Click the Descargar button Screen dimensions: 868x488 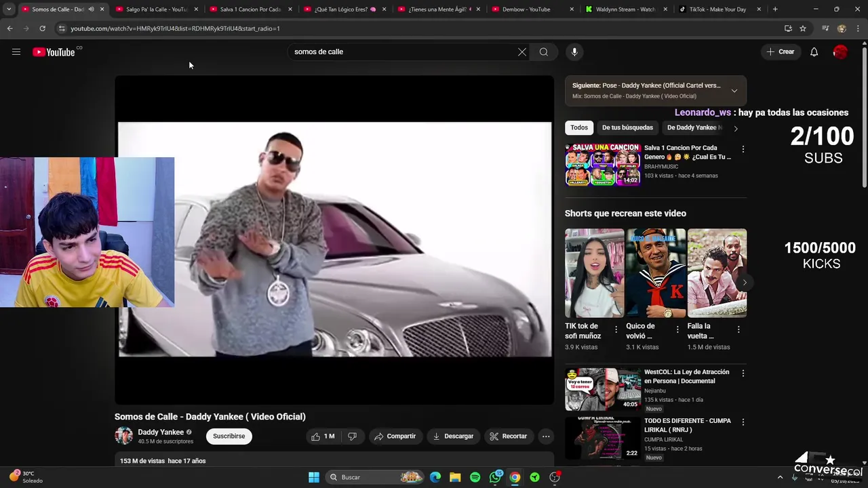click(453, 436)
